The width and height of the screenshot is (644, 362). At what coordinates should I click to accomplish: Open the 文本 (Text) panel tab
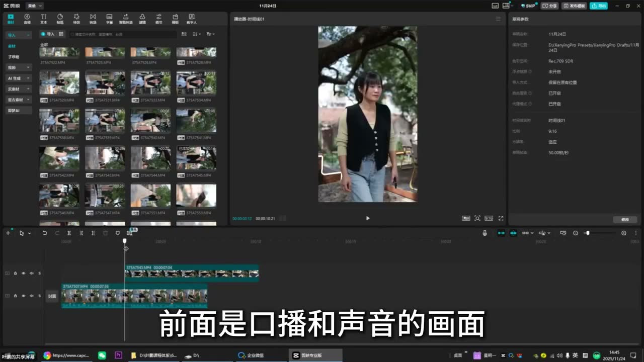[x=43, y=19]
